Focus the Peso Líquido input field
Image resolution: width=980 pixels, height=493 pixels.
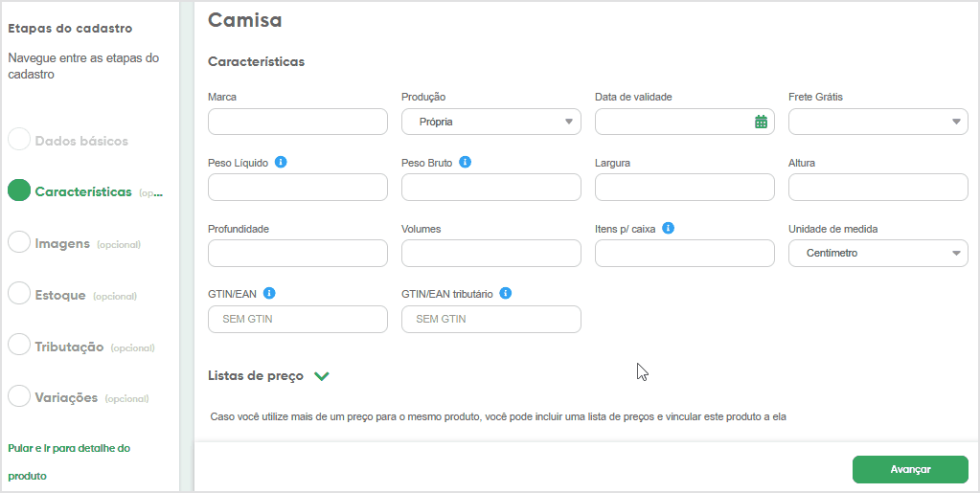pyautogui.click(x=298, y=188)
